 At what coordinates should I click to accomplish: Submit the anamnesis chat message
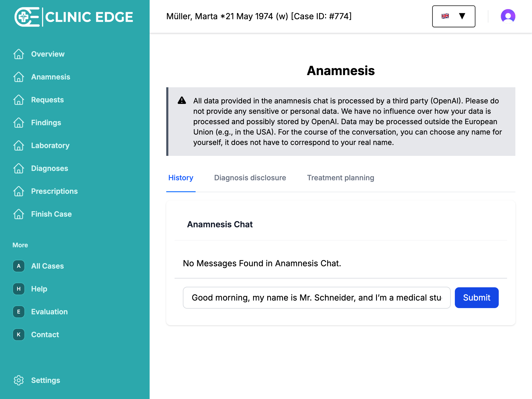476,298
